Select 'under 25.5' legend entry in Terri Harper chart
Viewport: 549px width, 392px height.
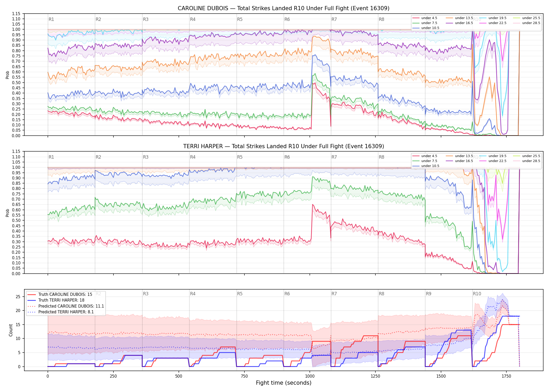[527, 156]
